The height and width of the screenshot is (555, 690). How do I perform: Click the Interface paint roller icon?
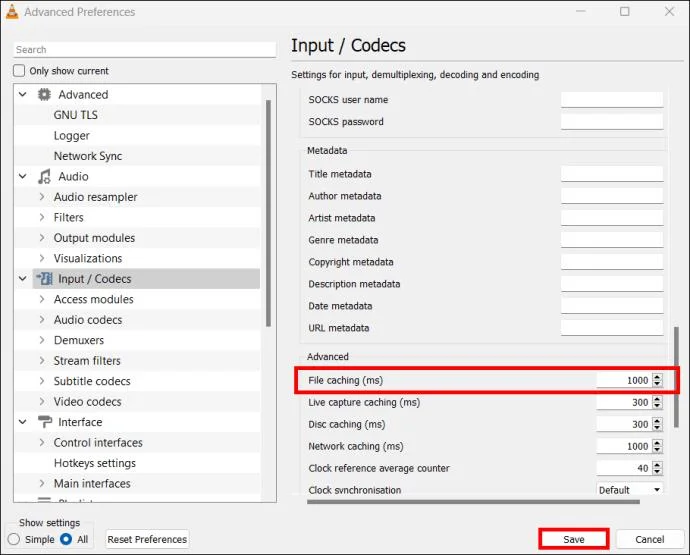point(44,422)
